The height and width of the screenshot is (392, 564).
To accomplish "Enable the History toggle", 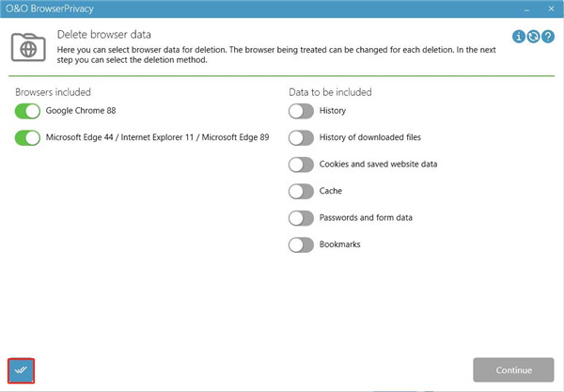I will click(301, 111).
